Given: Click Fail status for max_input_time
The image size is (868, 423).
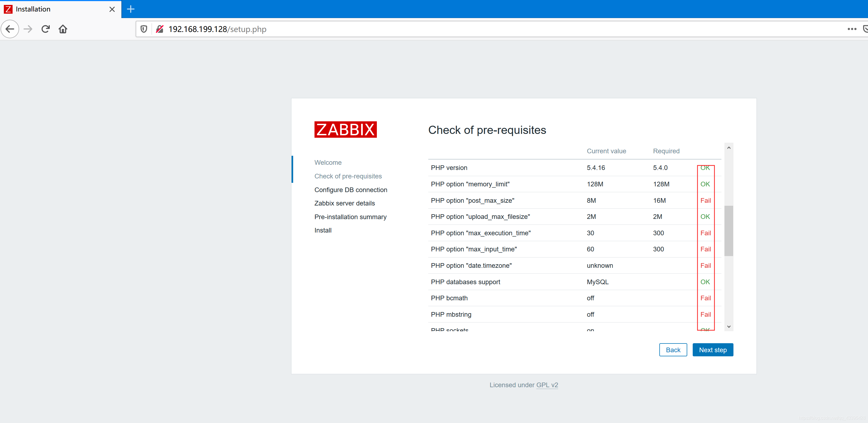Looking at the screenshot, I should pos(705,249).
